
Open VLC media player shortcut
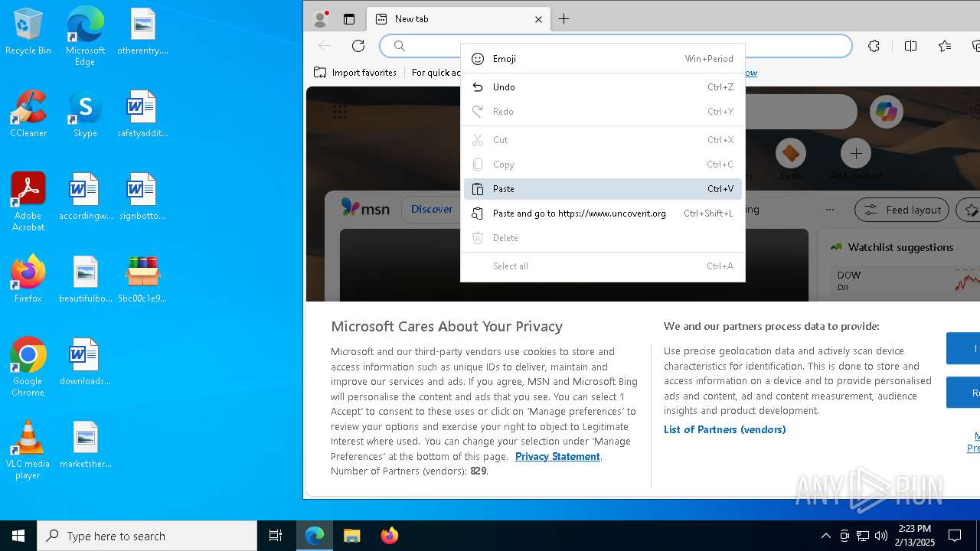pos(28,450)
